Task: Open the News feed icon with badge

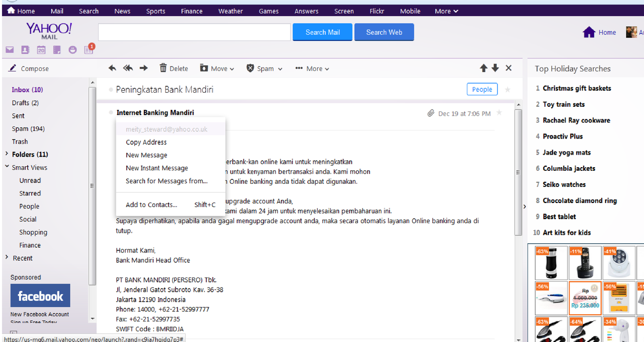Action: tap(89, 49)
